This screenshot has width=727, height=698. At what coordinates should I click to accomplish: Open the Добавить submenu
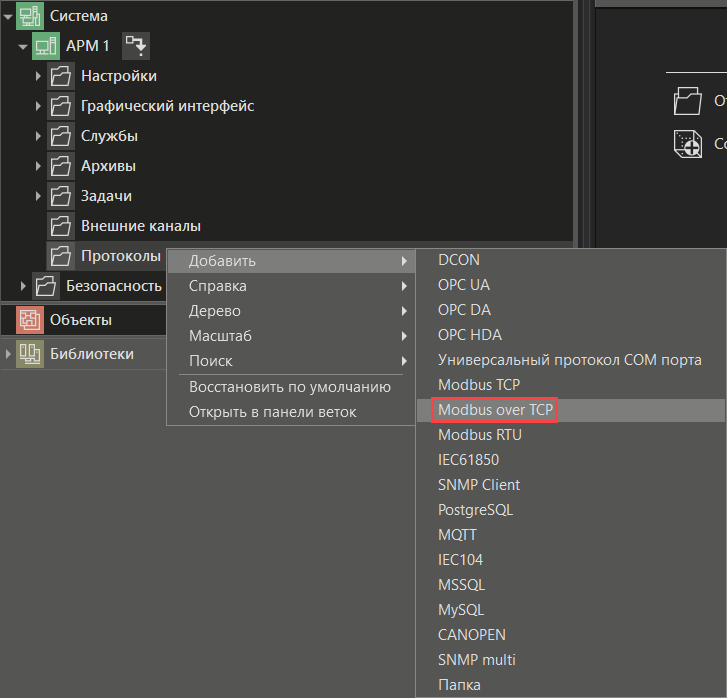[x=291, y=261]
